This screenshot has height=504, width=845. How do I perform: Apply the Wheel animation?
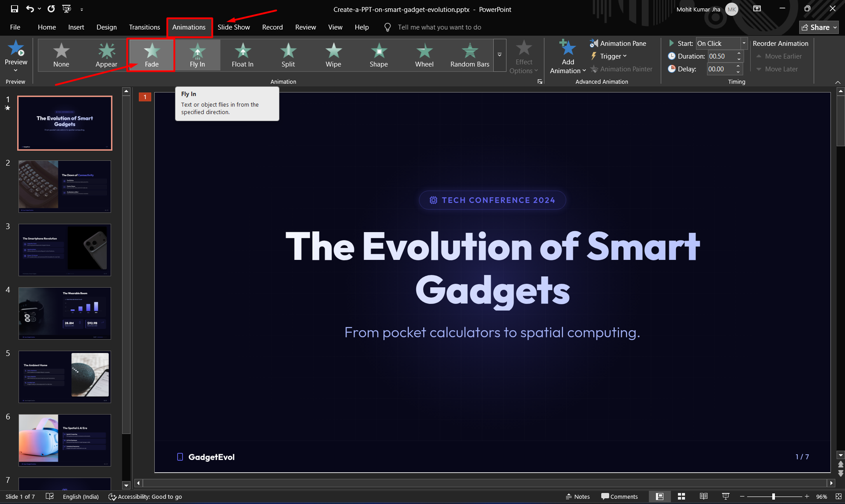(x=424, y=55)
